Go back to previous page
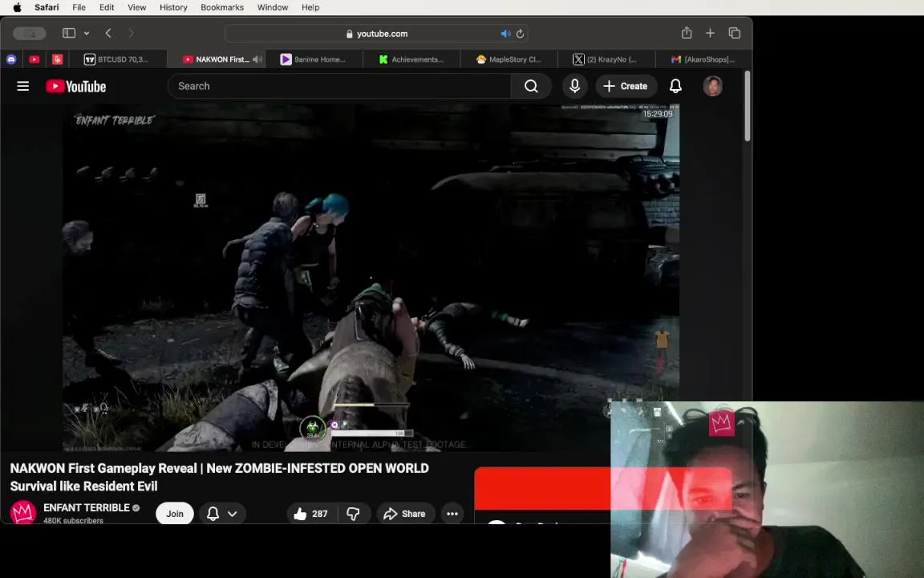 coord(108,33)
